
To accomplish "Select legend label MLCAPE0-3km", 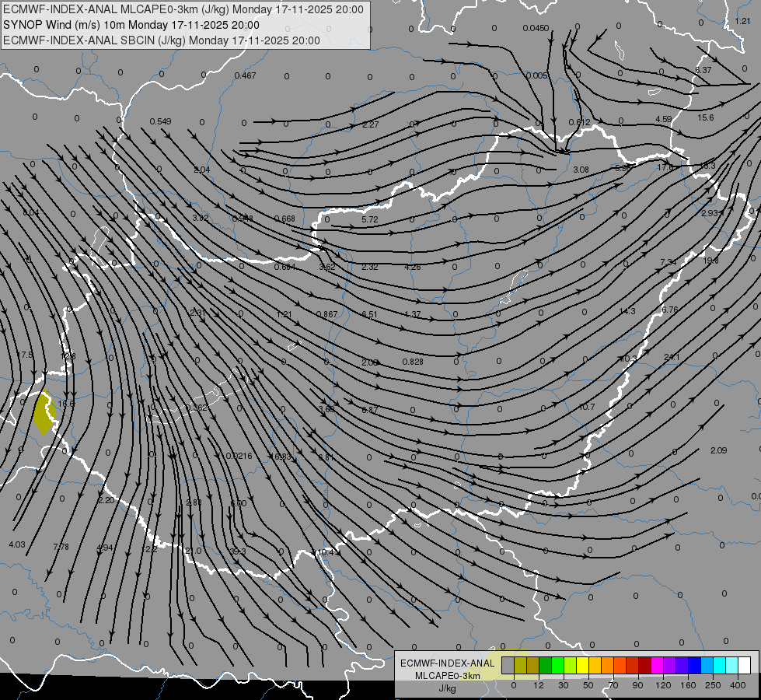I will click(447, 676).
